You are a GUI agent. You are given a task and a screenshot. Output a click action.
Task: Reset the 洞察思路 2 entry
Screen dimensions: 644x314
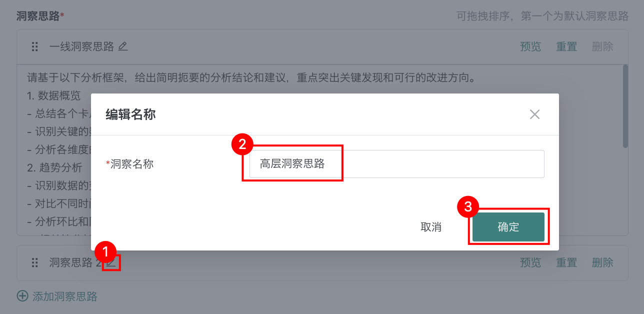[x=566, y=262]
